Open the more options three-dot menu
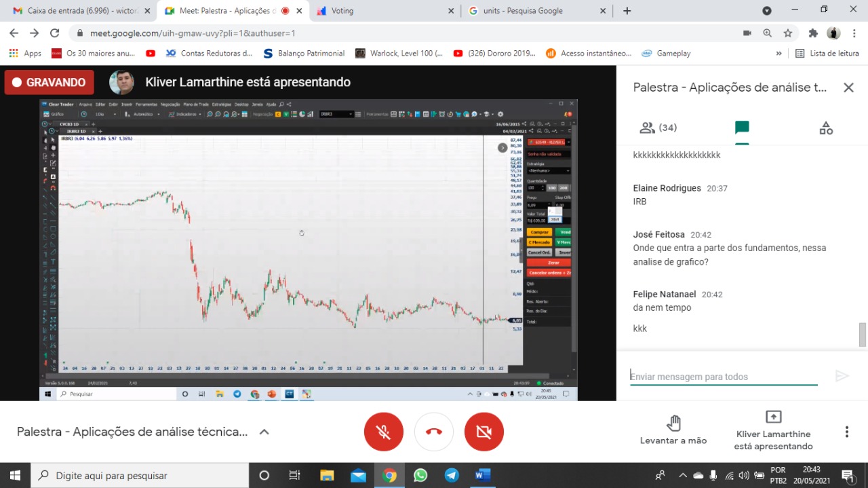 pos(846,432)
